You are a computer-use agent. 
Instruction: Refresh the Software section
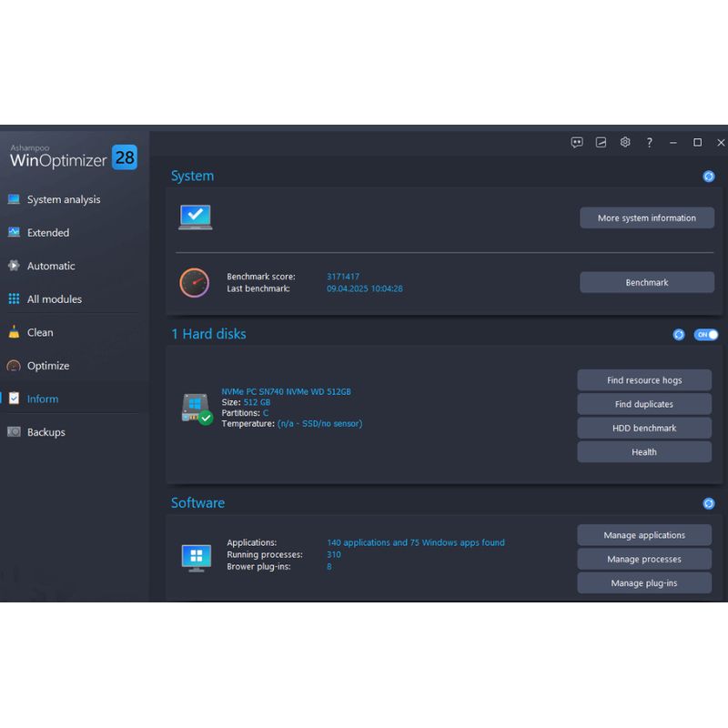click(709, 503)
